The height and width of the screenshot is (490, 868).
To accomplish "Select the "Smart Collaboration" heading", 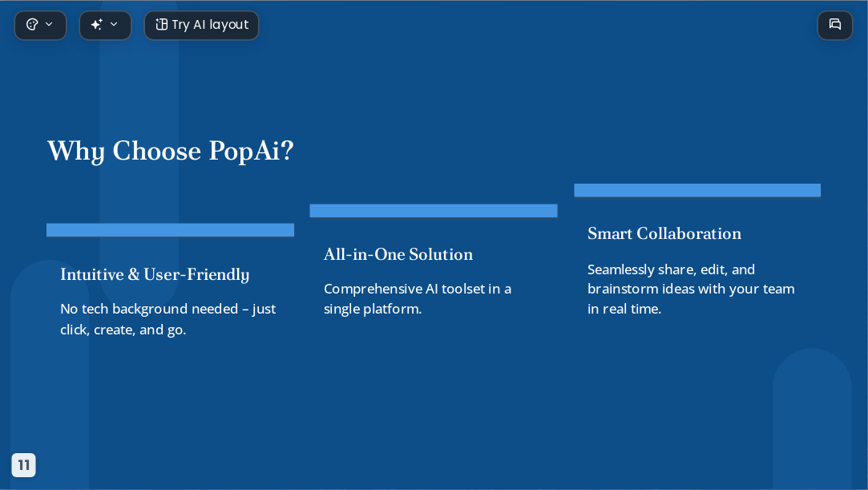I will [x=664, y=233].
